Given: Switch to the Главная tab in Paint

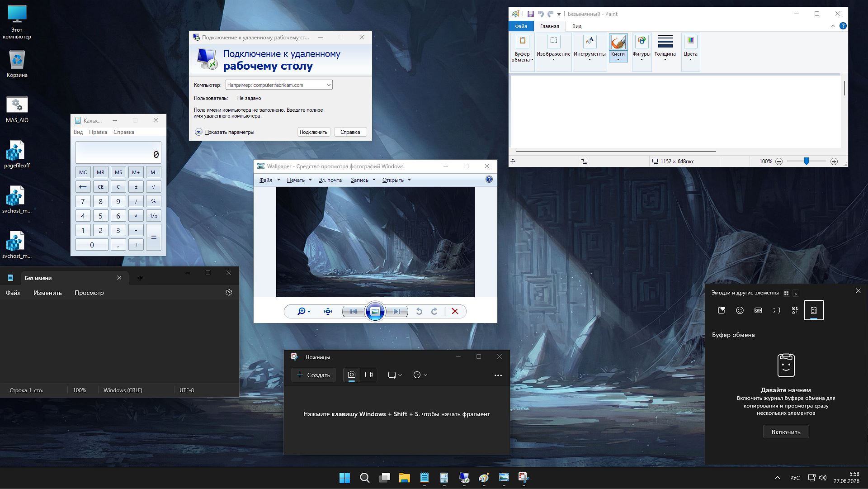Looking at the screenshot, I should click(550, 26).
